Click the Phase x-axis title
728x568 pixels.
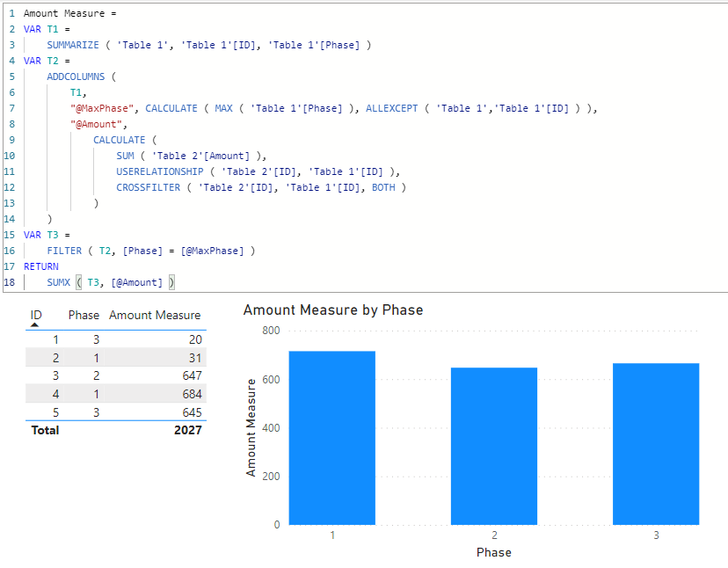point(494,552)
